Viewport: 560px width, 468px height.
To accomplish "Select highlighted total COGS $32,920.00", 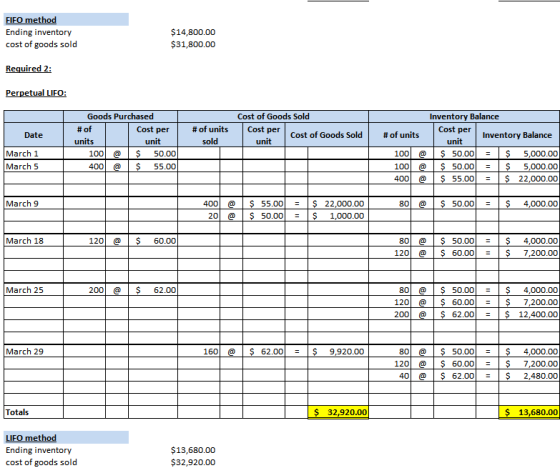I will [338, 412].
